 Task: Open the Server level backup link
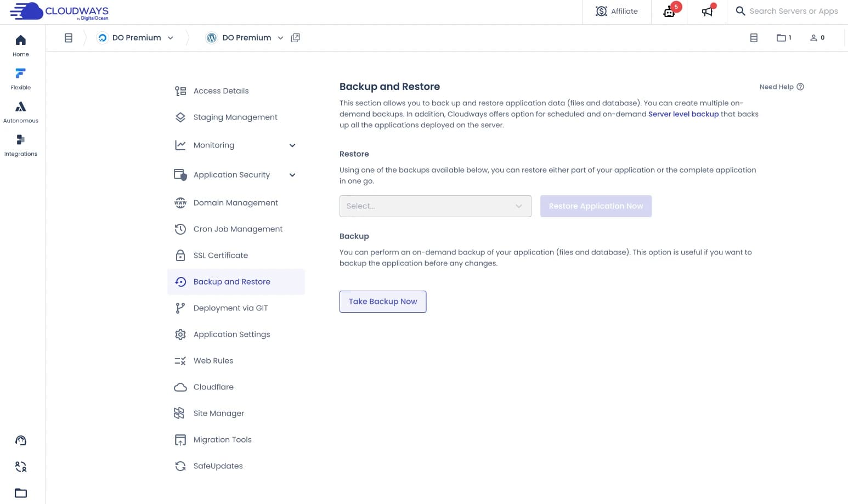click(x=683, y=114)
